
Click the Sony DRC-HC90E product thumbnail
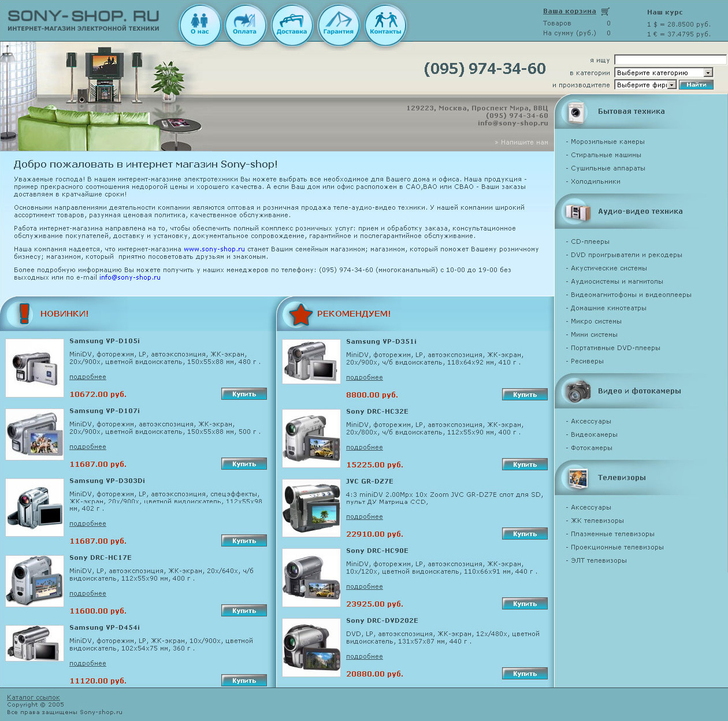[x=311, y=578]
